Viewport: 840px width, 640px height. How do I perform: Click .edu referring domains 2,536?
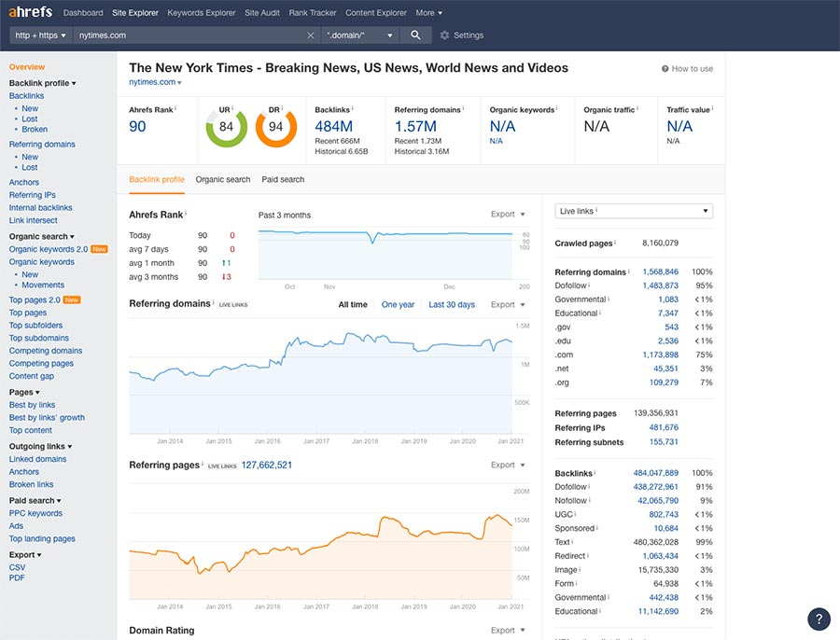pos(668,341)
